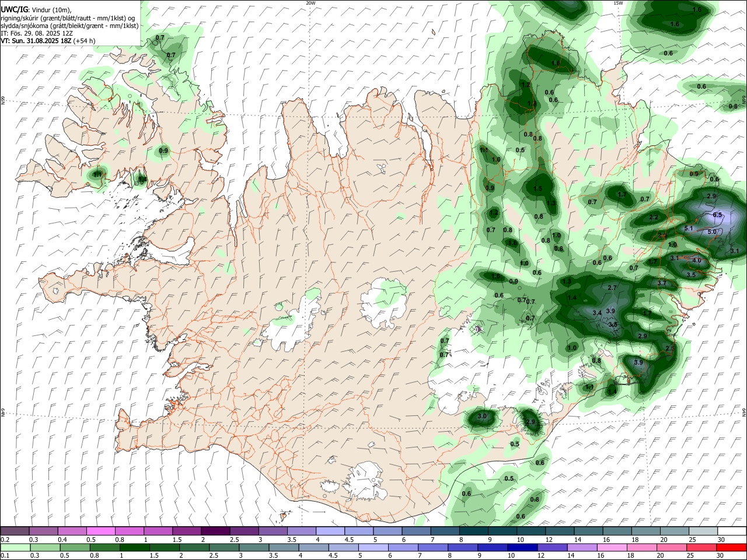This screenshot has height=560, width=747.
Task: Click the darkest purple swatch at 2 on upper scale
Action: pyautogui.click(x=215, y=531)
